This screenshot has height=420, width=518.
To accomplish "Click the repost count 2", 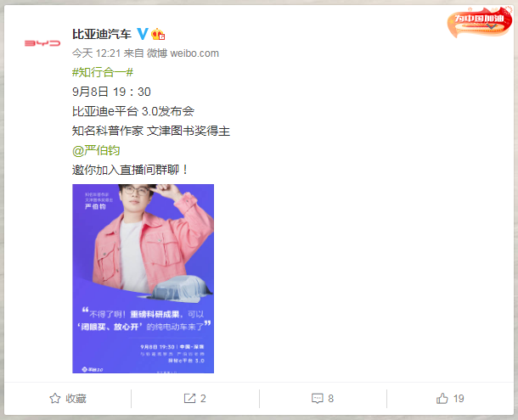I will [203, 399].
